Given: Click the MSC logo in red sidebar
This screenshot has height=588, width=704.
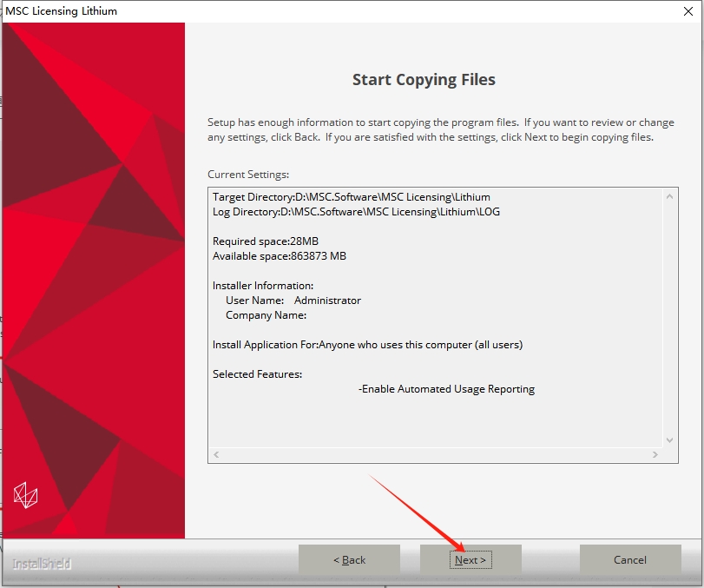Looking at the screenshot, I should tap(26, 495).
